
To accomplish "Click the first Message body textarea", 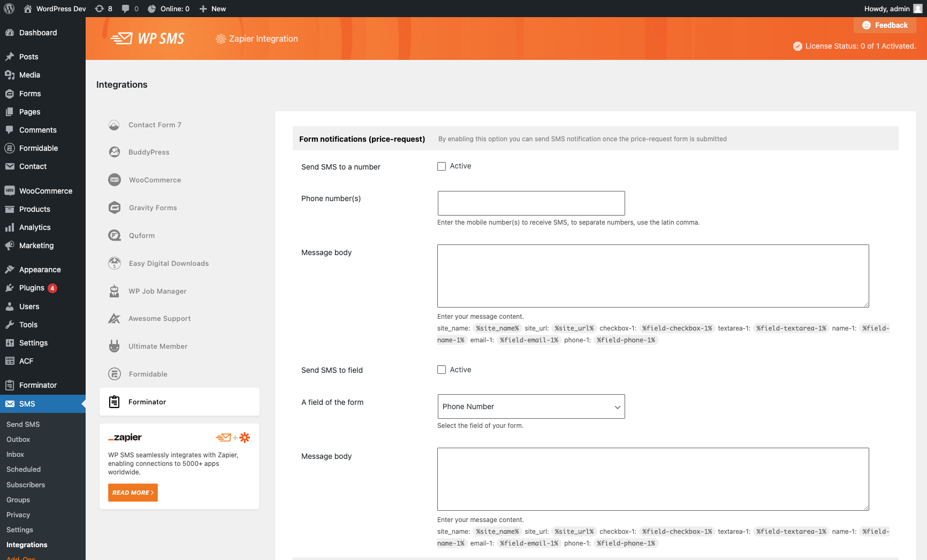I will tap(653, 276).
